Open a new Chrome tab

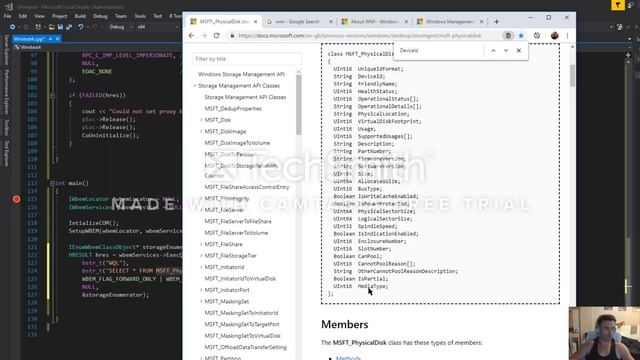[496, 22]
